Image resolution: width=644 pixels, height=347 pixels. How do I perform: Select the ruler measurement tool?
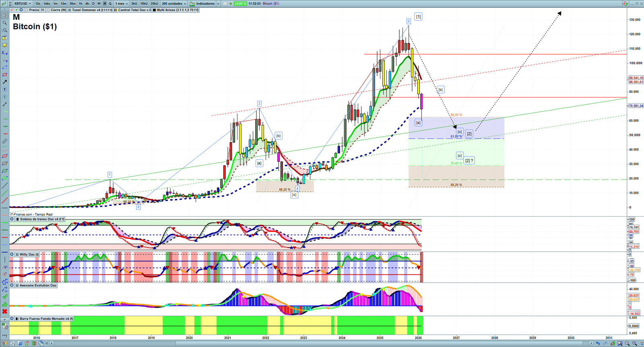pyautogui.click(x=4, y=141)
